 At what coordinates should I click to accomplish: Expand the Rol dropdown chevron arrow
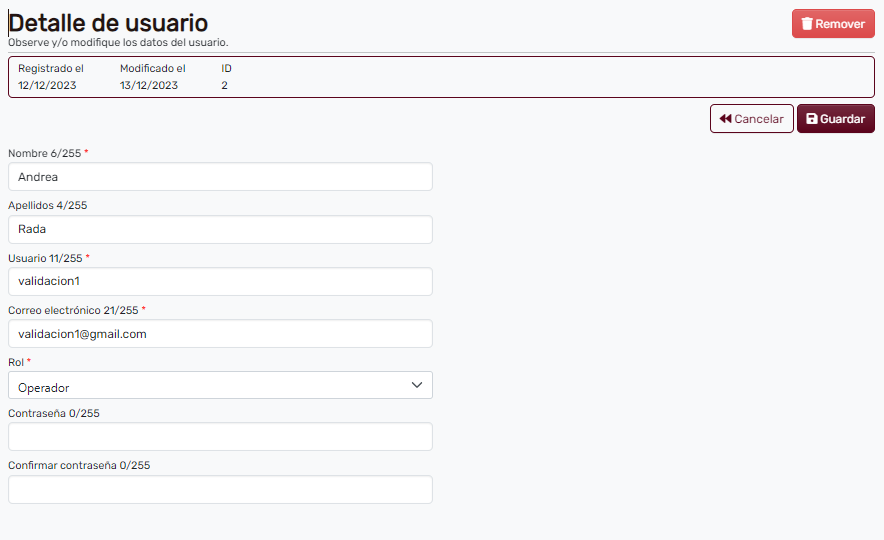pyautogui.click(x=417, y=386)
